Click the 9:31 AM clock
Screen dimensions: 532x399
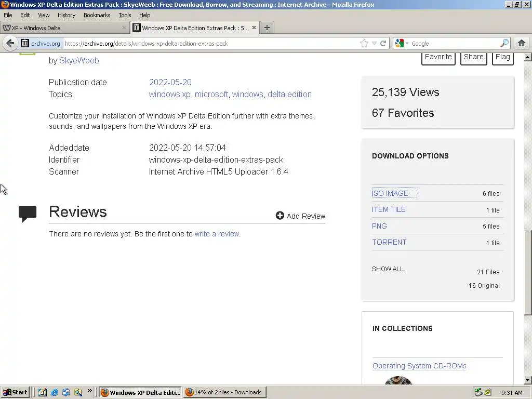pos(512,393)
